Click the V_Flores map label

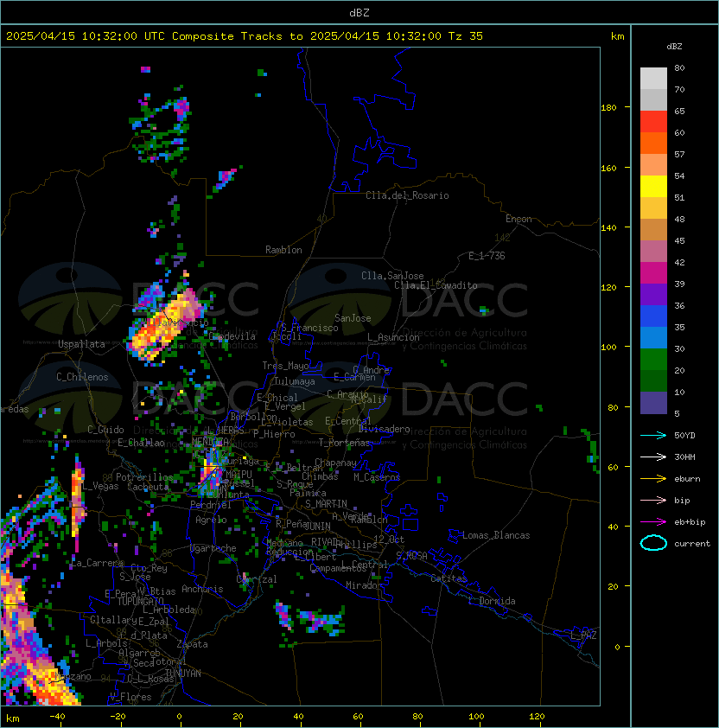(130, 697)
